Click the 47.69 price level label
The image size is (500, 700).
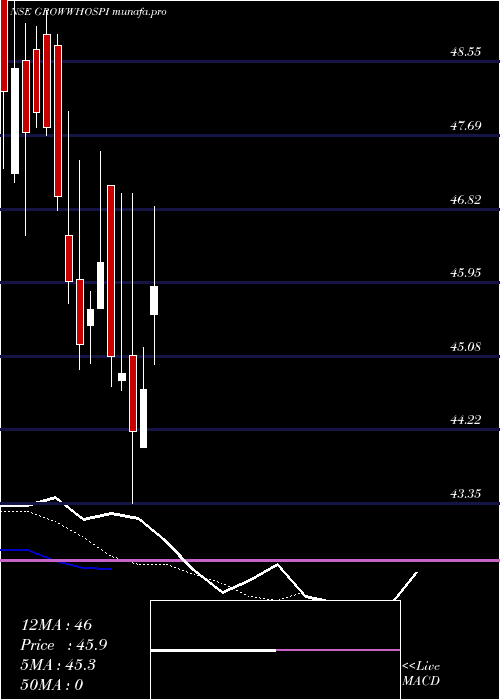(x=465, y=125)
